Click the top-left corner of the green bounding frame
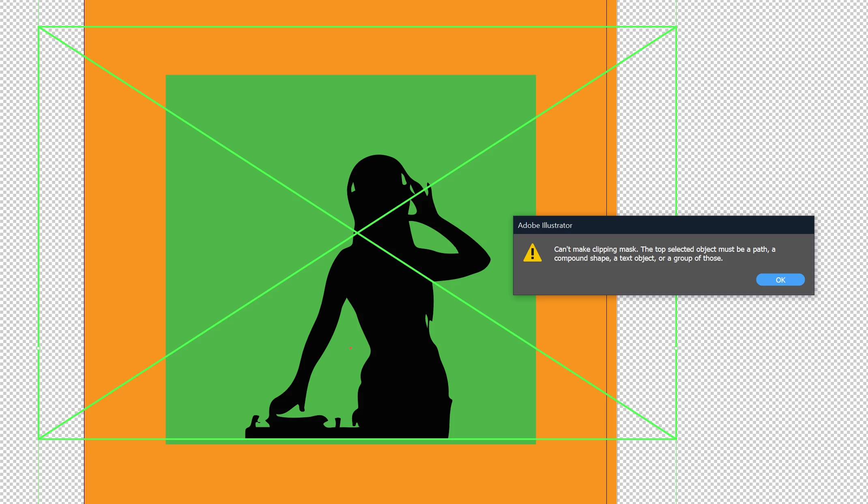 tap(39, 27)
